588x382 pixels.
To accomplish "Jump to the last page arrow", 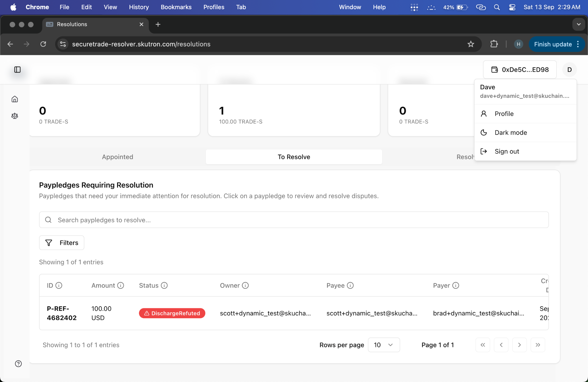I will (538, 345).
